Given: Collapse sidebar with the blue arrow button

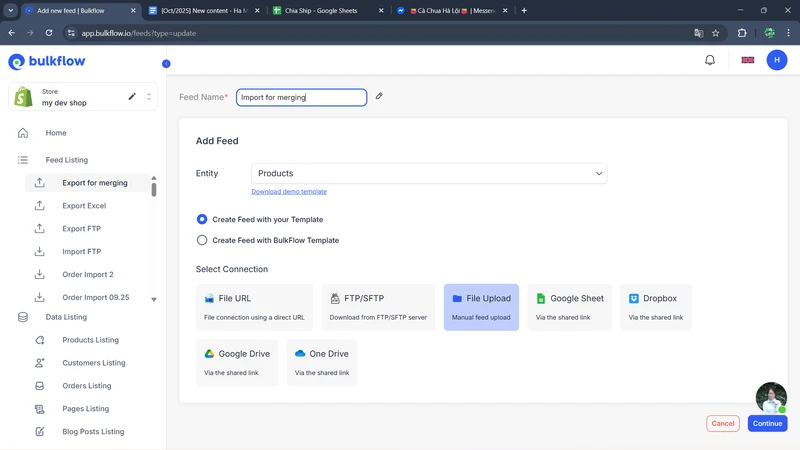Looking at the screenshot, I should point(166,64).
